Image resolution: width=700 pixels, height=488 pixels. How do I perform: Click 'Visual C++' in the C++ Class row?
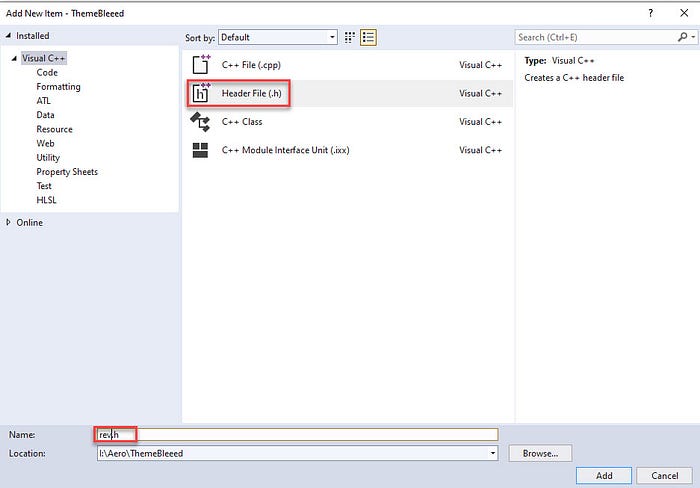click(480, 122)
